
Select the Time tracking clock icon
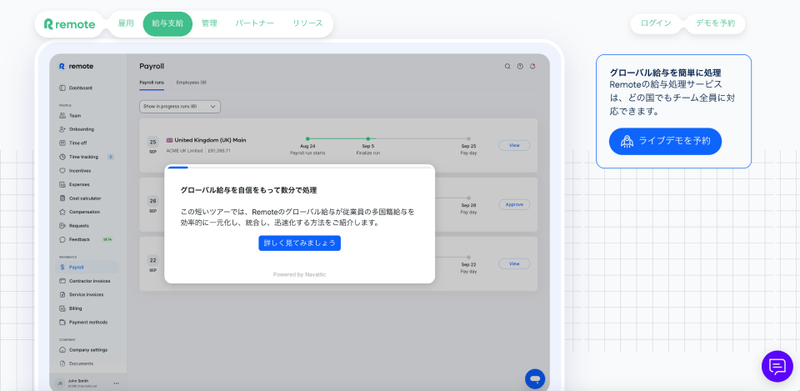(x=62, y=157)
